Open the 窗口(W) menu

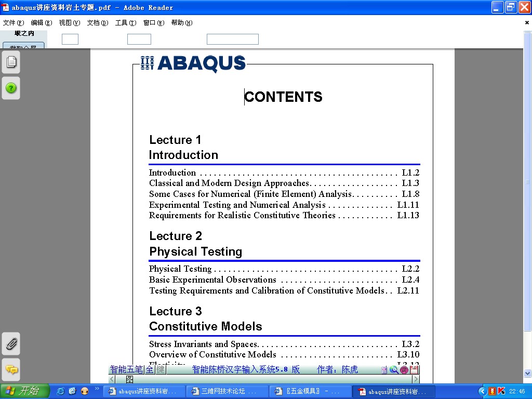point(154,23)
